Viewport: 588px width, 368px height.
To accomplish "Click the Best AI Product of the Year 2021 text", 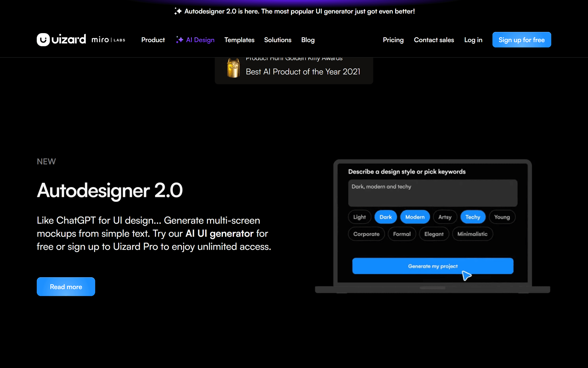I will pyautogui.click(x=303, y=72).
